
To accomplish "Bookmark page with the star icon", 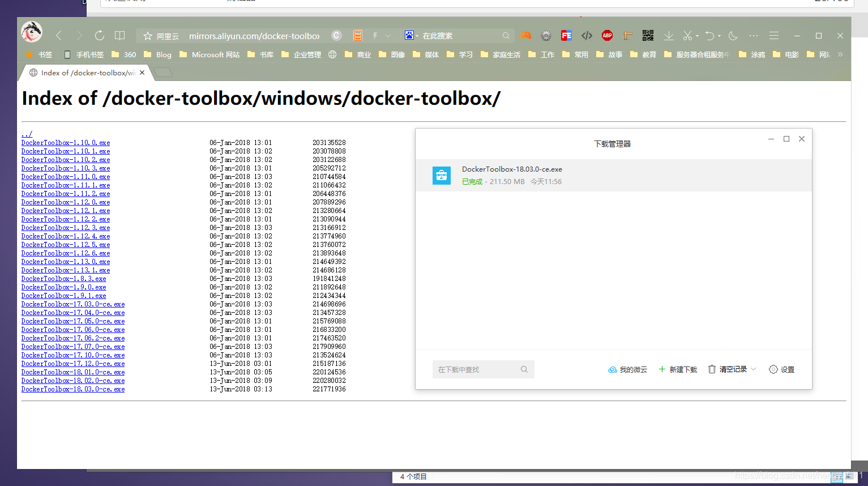I will tap(148, 36).
